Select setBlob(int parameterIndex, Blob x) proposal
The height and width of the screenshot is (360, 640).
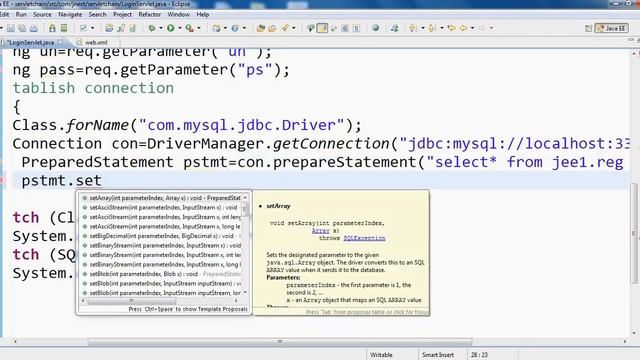click(161, 274)
